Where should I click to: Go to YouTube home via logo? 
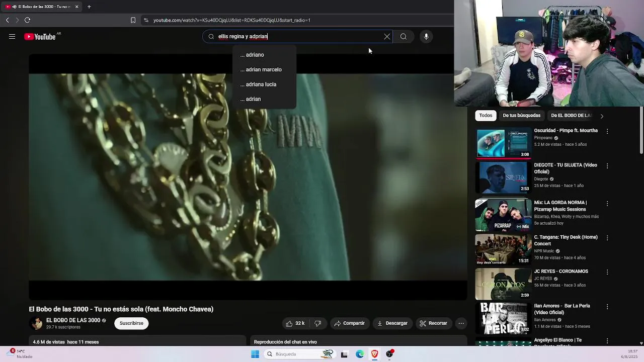(x=40, y=37)
